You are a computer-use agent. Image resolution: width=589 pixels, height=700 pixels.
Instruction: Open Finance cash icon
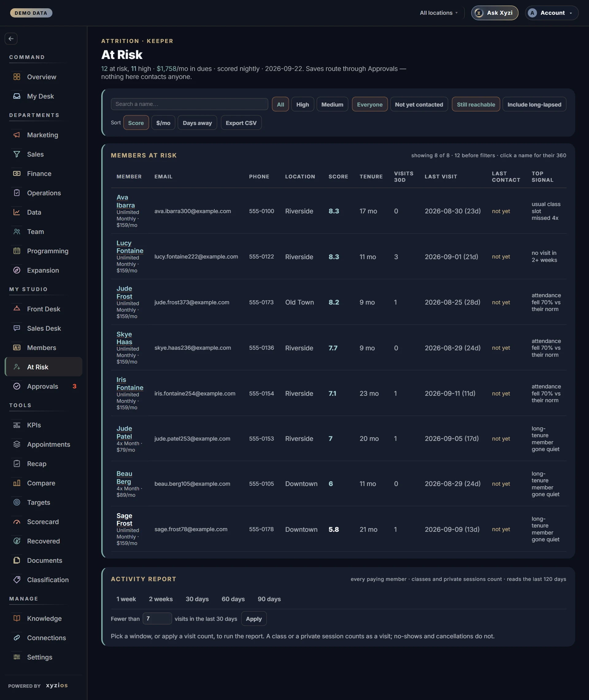coord(17,174)
